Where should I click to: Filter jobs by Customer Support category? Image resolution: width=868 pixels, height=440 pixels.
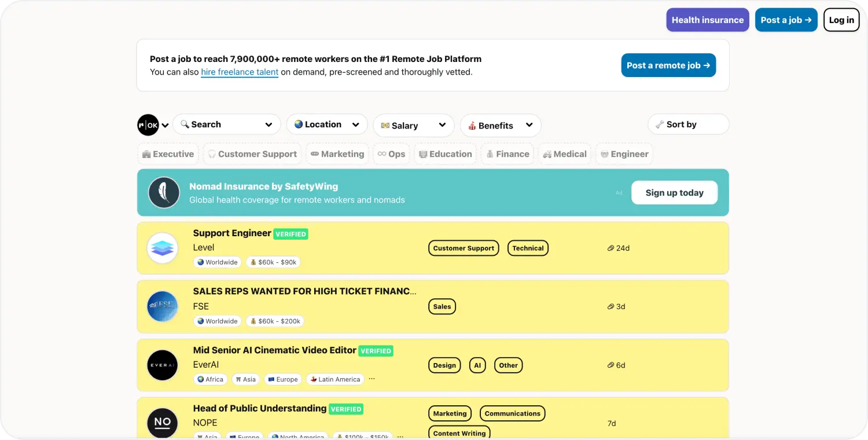pos(252,154)
